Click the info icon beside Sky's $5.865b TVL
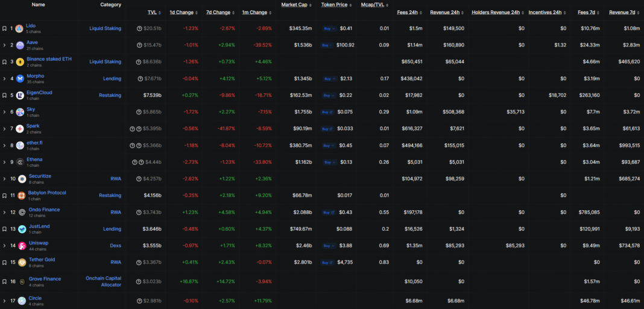This screenshot has height=309, width=644. click(139, 112)
